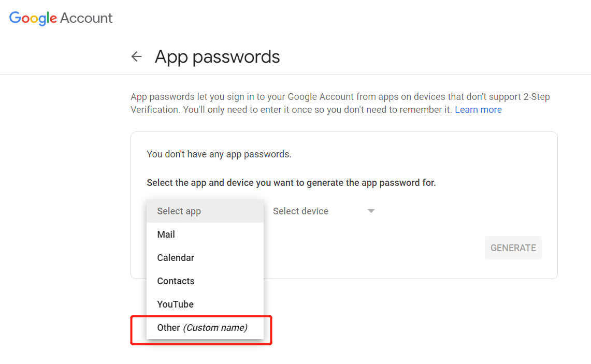591x364 pixels.
Task: Open the Learn more link
Action: (478, 110)
